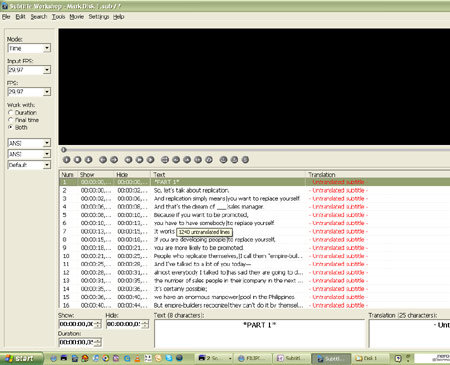Select row "It's certainly possible;"
Viewport: 450px width, 365px height.
255,289
